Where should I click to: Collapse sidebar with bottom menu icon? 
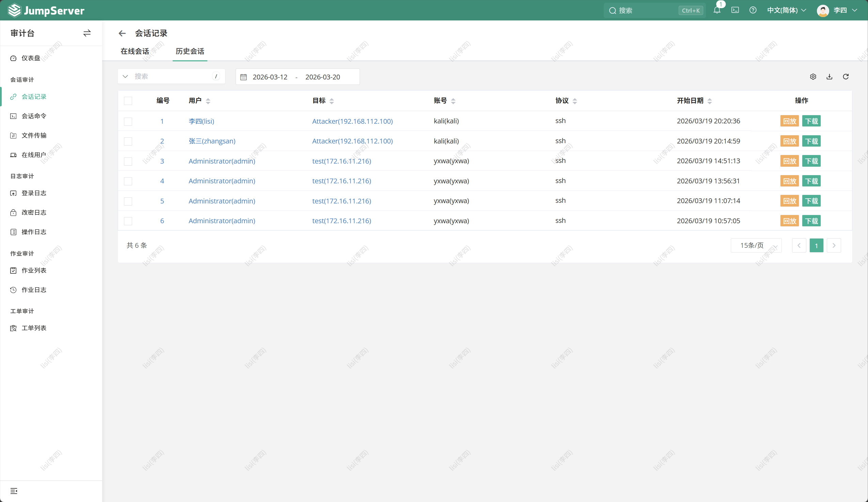[x=14, y=491]
